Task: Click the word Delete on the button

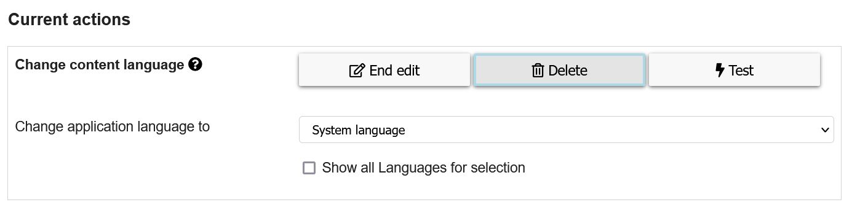Action: coord(568,71)
